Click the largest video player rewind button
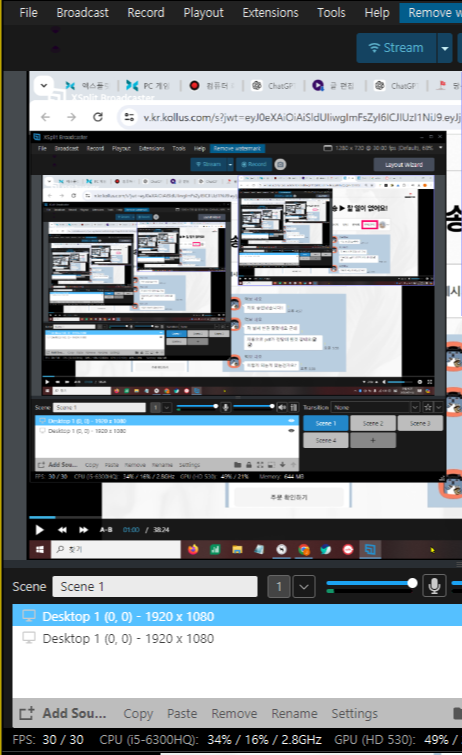462x755 pixels. (63, 530)
